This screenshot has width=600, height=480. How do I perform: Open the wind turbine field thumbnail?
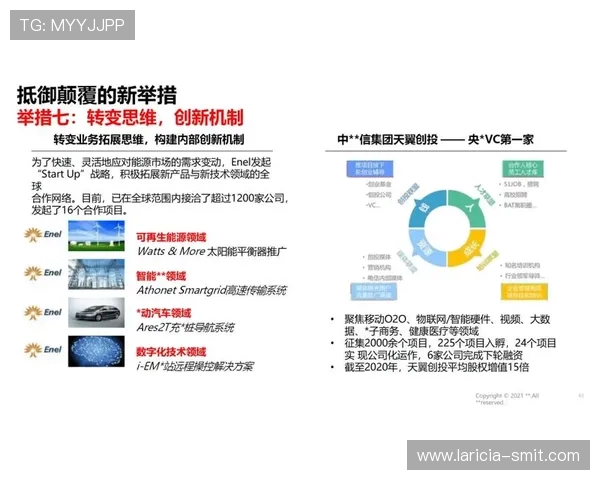coord(96,236)
